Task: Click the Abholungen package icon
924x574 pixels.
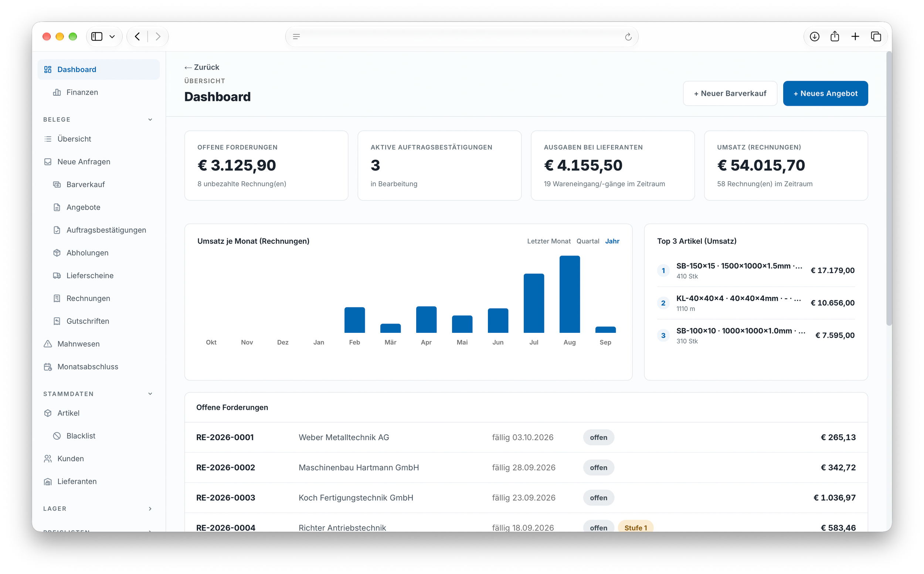Action: click(57, 253)
